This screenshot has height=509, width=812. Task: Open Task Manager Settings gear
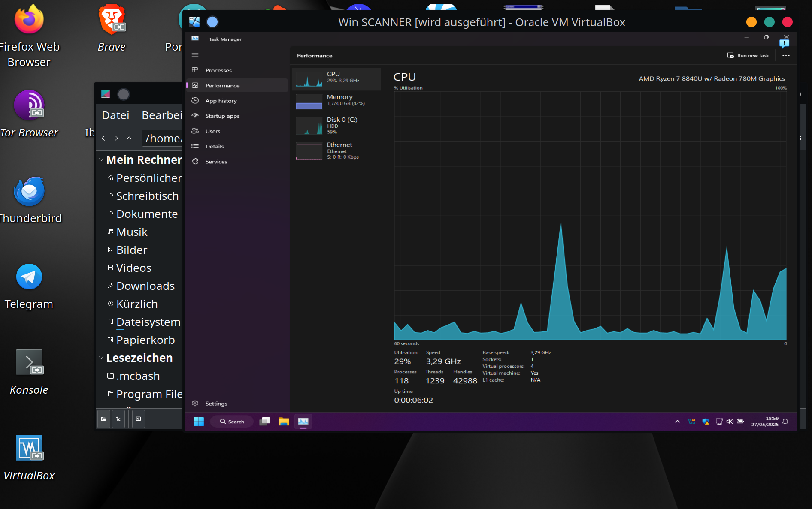point(195,404)
